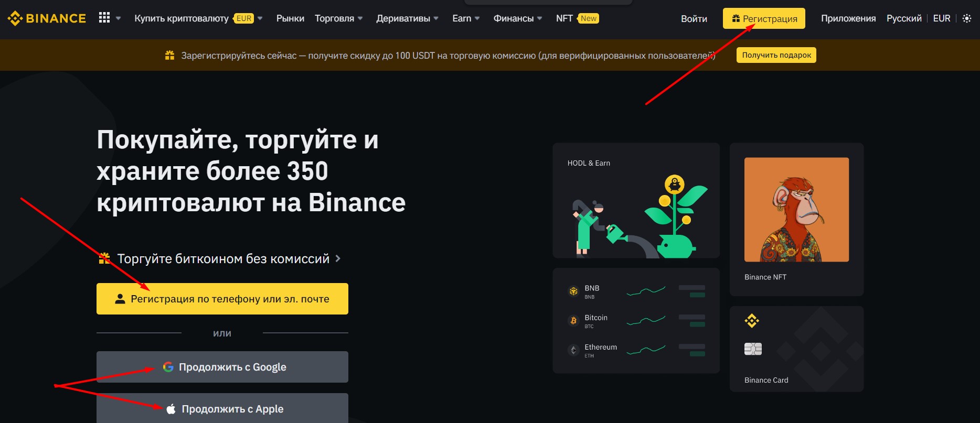The height and width of the screenshot is (423, 980).
Task: Click the Ethereum coin icon
Action: click(573, 350)
